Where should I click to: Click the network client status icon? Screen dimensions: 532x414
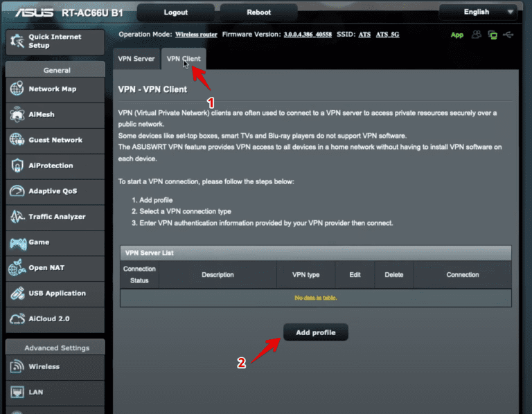click(493, 35)
